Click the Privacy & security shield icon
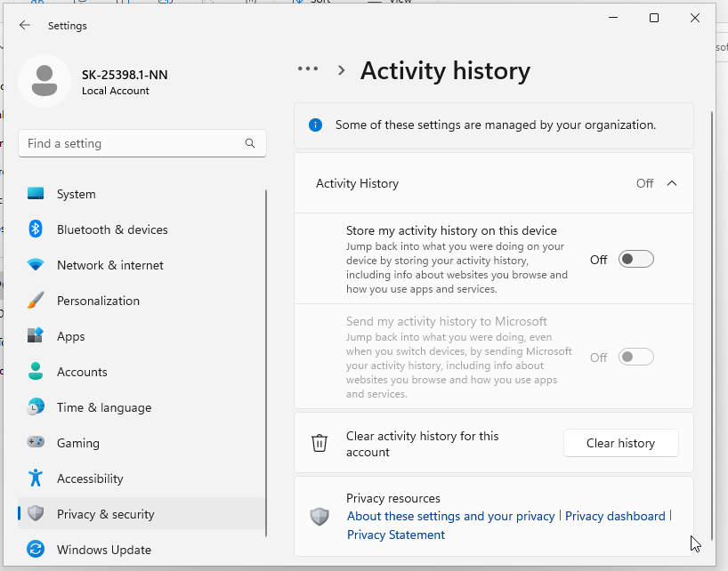 click(36, 513)
